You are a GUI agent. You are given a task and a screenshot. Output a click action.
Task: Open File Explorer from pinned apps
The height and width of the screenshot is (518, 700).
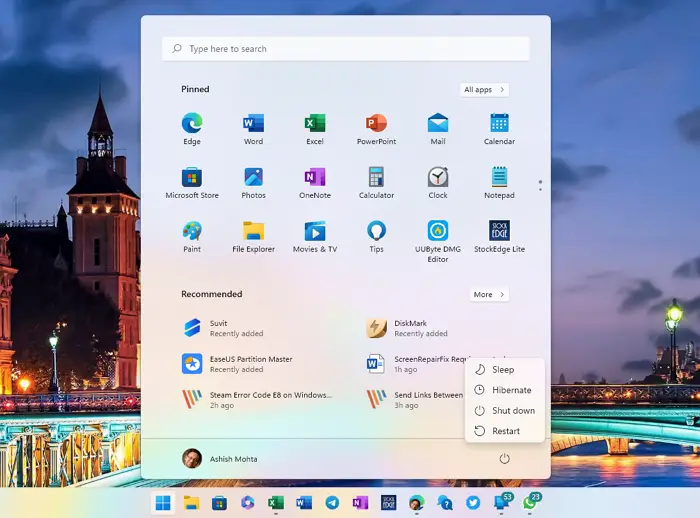pos(253,237)
